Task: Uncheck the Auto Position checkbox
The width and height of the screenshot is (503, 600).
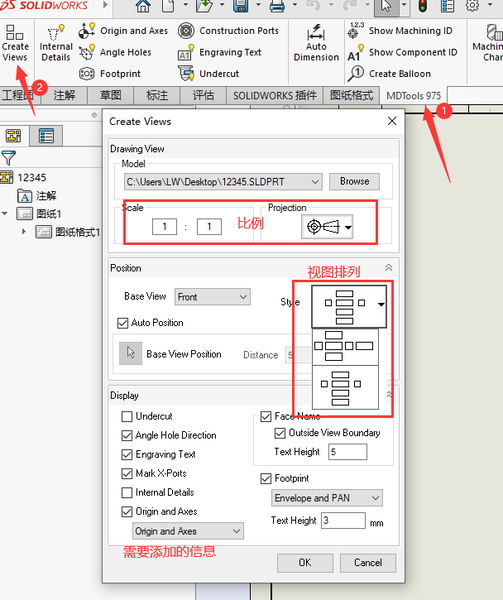Action: pyautogui.click(x=122, y=323)
